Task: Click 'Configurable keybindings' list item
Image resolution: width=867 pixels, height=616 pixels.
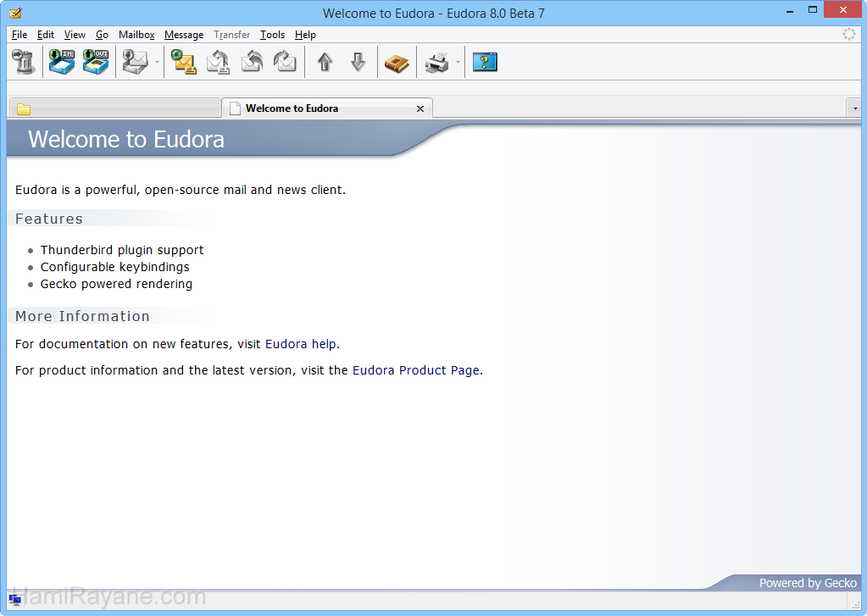Action: coord(114,267)
